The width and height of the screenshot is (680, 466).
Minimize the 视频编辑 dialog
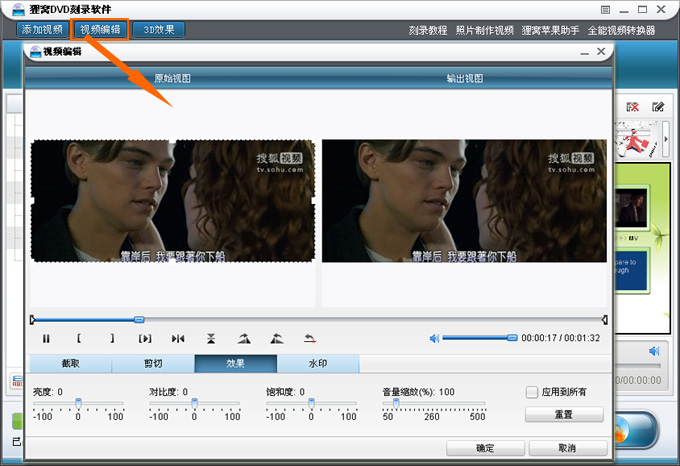click(x=585, y=52)
